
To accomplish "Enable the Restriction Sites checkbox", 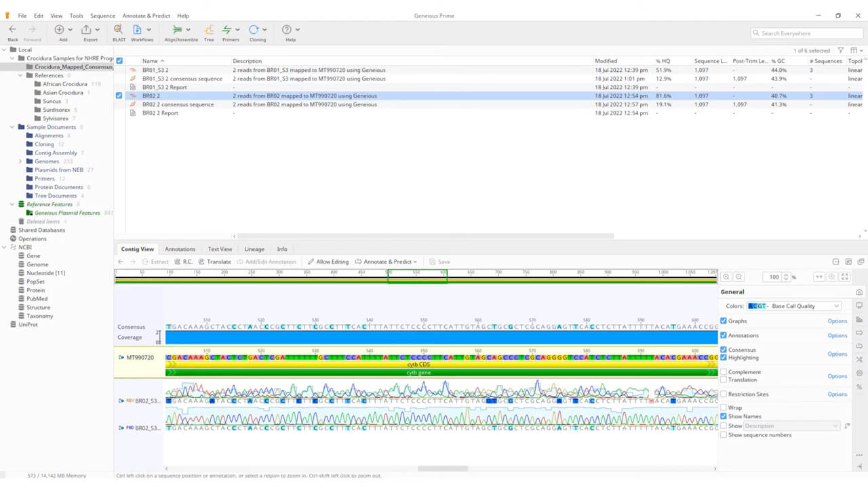I will coord(724,394).
